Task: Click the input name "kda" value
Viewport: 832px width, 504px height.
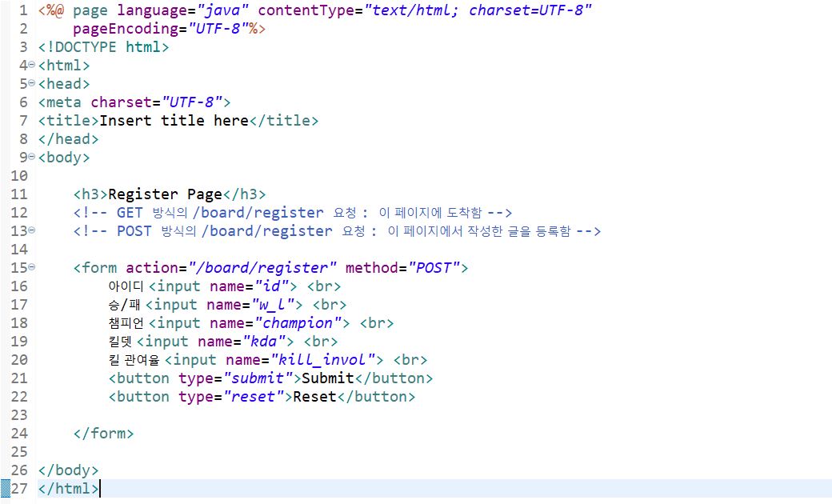Action: [x=264, y=341]
